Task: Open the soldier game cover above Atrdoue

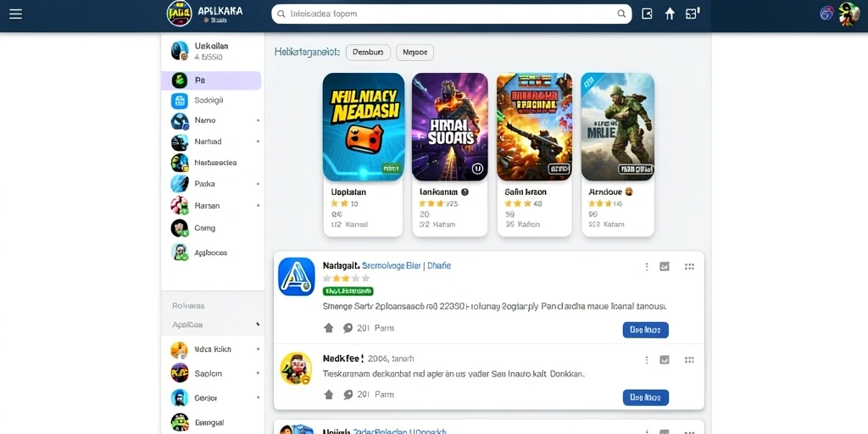Action: 617,127
